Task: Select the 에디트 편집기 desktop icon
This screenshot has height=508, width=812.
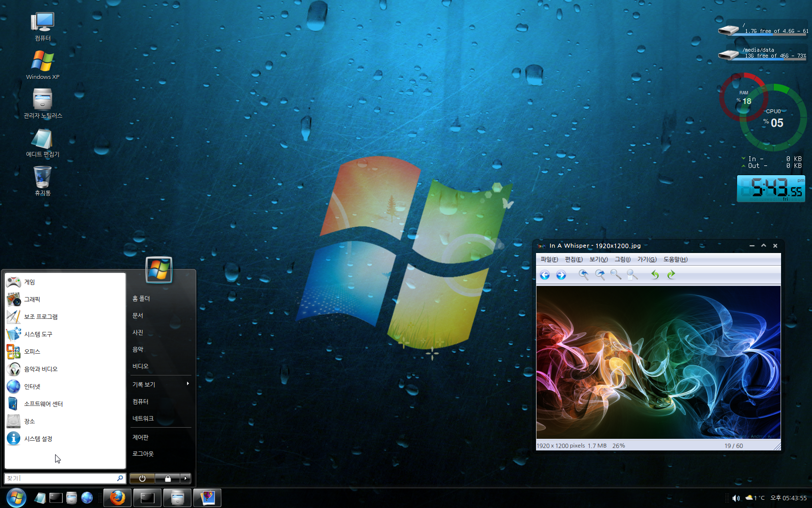Action: pyautogui.click(x=43, y=143)
